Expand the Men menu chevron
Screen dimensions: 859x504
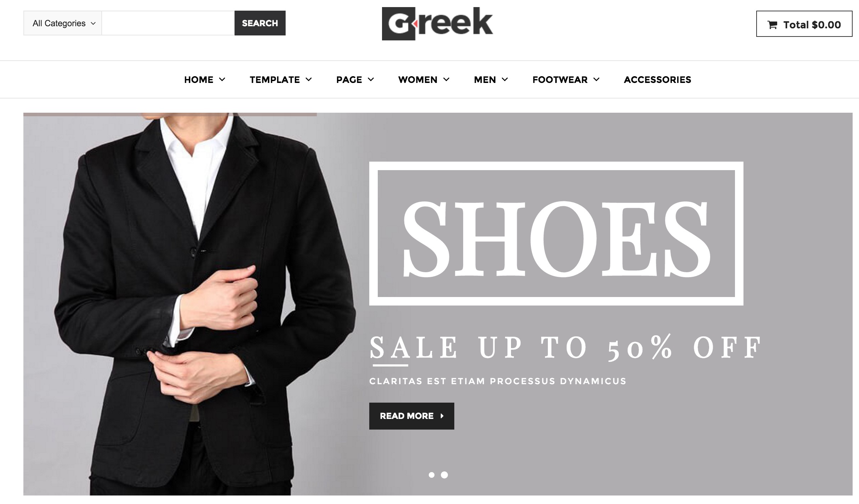[505, 79]
